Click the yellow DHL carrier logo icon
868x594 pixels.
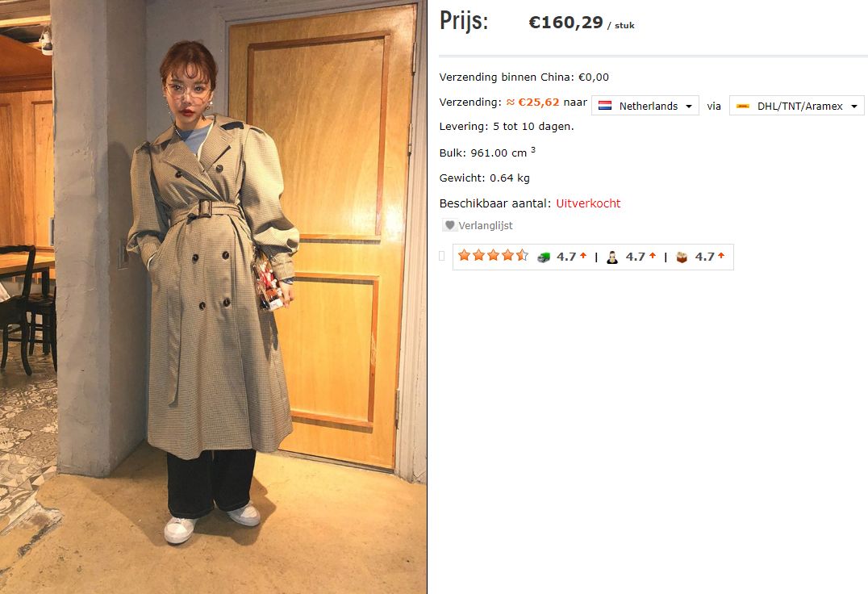(743, 106)
